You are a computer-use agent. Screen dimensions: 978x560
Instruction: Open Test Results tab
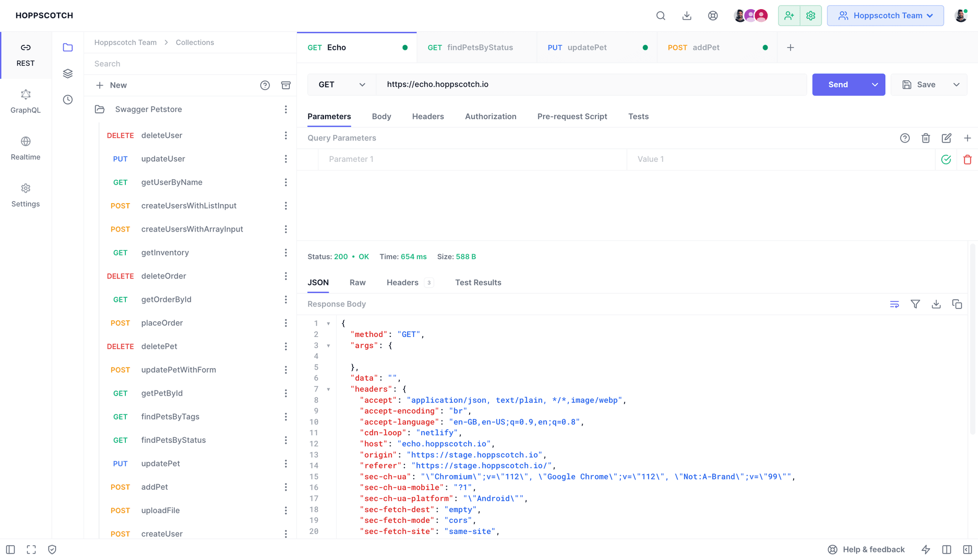pyautogui.click(x=478, y=283)
